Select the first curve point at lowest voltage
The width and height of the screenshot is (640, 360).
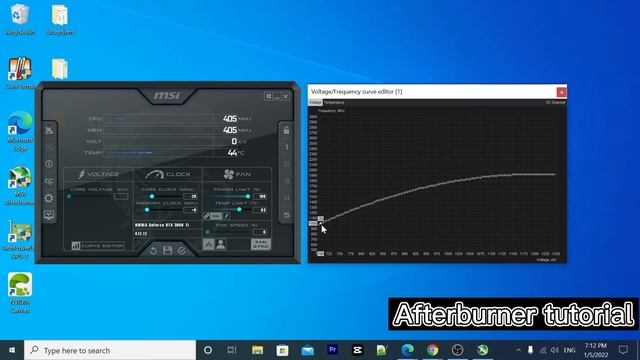pyautogui.click(x=320, y=223)
